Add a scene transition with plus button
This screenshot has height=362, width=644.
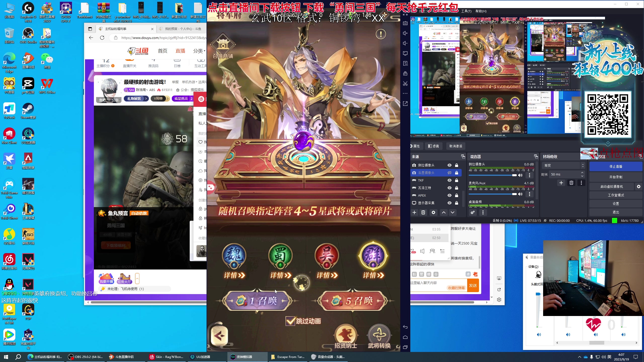(561, 183)
